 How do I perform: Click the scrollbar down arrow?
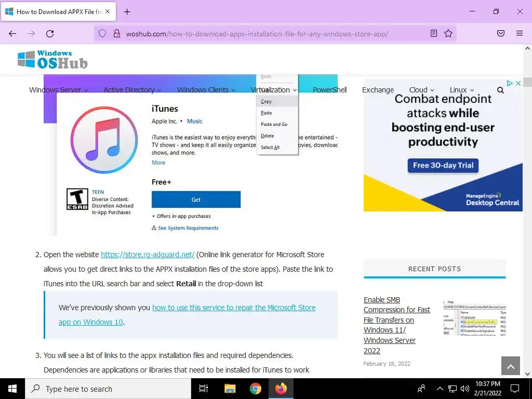click(x=528, y=374)
